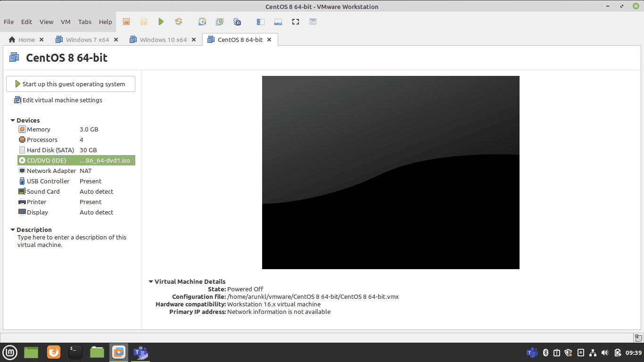644x362 pixels.
Task: Click the taskbar clock showing 09:39
Action: (634, 353)
